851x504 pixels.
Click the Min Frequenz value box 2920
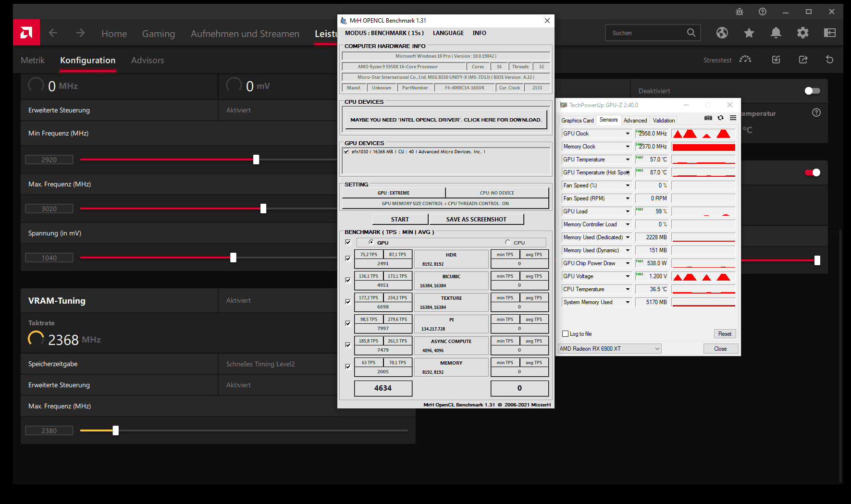click(x=49, y=160)
